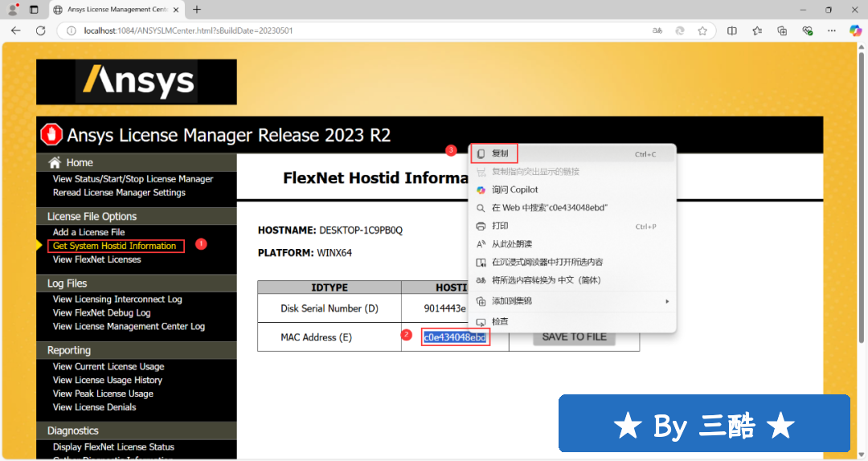Open Display FlexNet License Status
The image size is (868, 461).
tap(113, 447)
